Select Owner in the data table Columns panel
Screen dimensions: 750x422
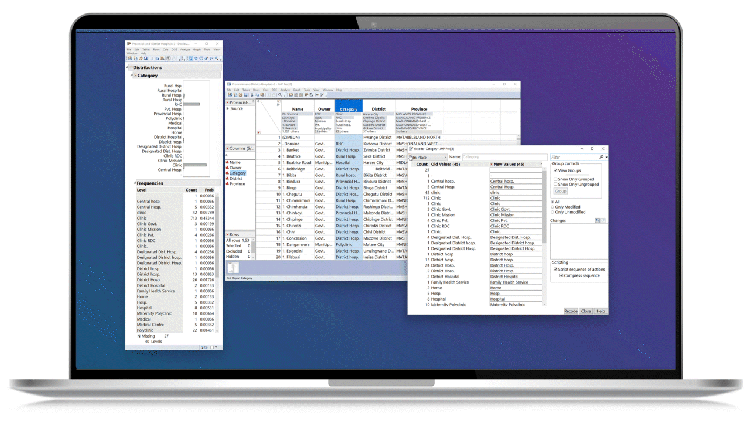click(x=236, y=168)
